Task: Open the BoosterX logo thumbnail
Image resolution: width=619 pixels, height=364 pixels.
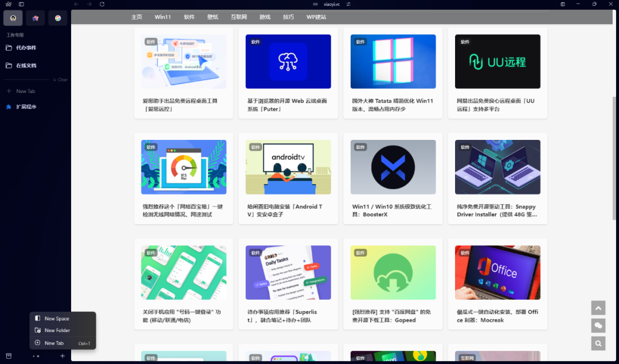Action: (393, 167)
